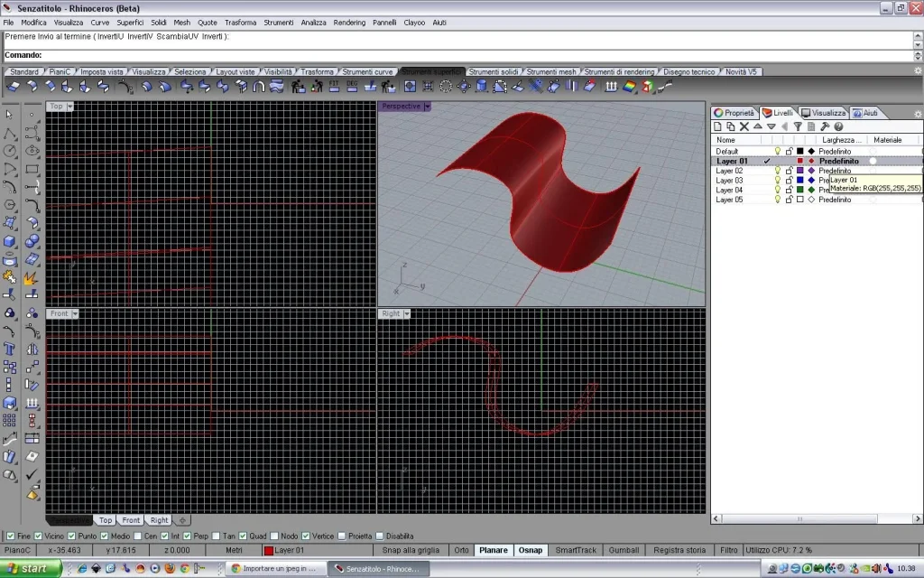Open the Rendering menu

[x=349, y=23]
